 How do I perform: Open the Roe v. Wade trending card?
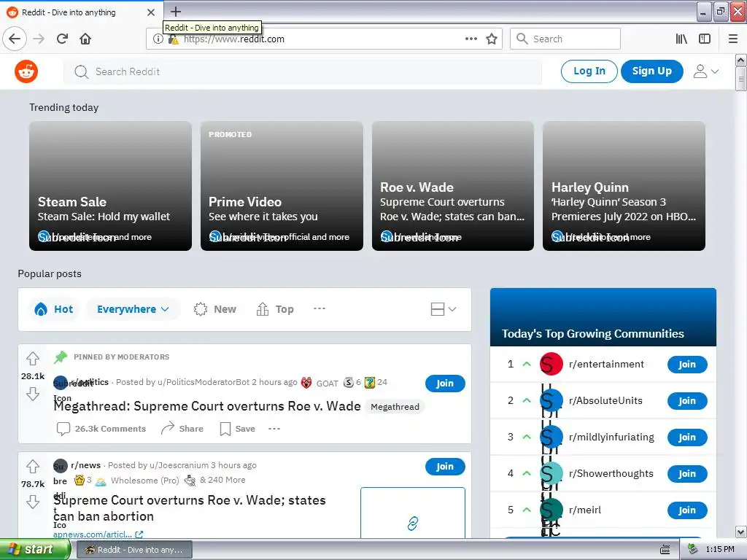[452, 186]
